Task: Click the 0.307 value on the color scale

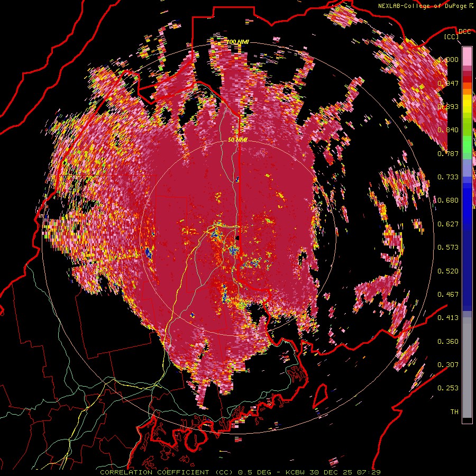Action: (x=448, y=364)
